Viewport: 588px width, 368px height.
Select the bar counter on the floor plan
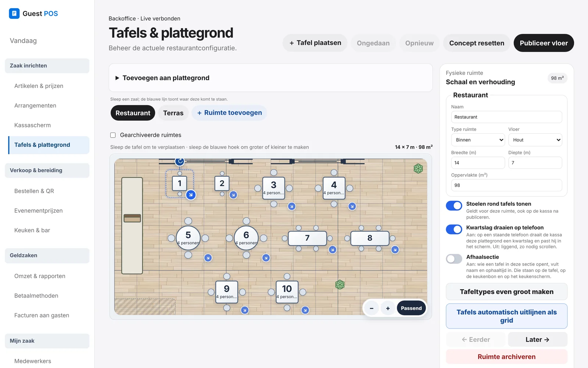coord(132,226)
